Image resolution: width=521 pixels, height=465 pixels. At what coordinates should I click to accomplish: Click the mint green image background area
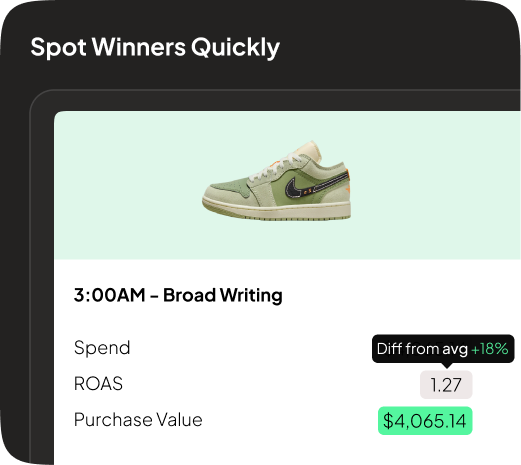point(433,185)
